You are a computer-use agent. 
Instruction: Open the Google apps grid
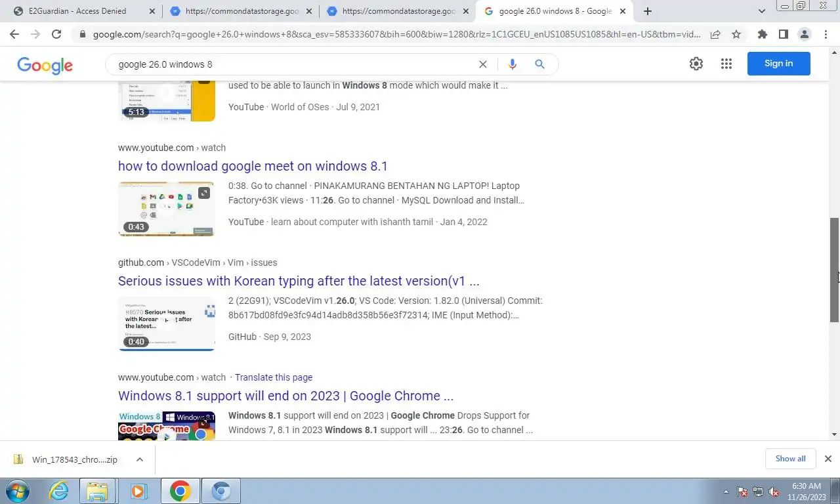pos(726,64)
